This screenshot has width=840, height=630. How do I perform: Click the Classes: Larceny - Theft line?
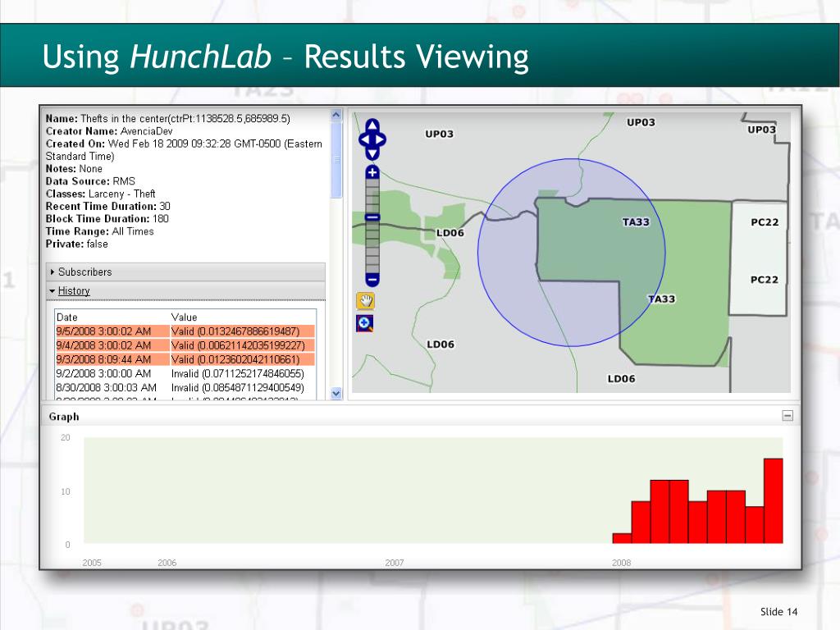(x=101, y=194)
